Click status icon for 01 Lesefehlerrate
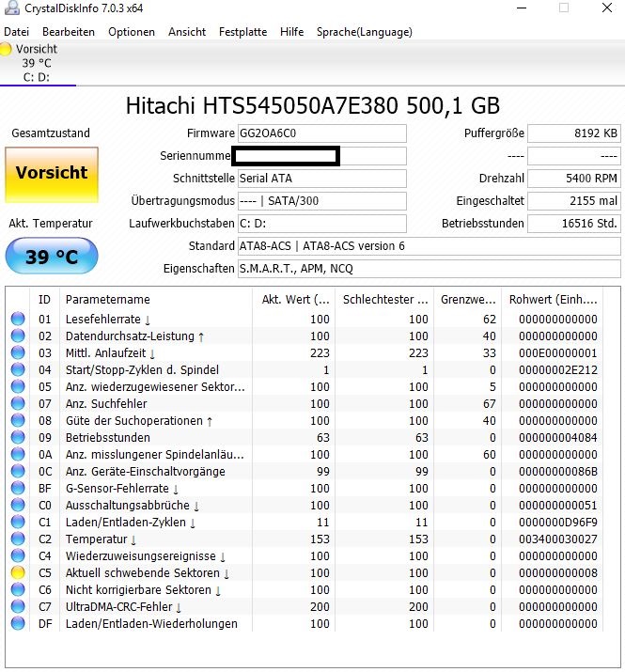 coord(18,319)
